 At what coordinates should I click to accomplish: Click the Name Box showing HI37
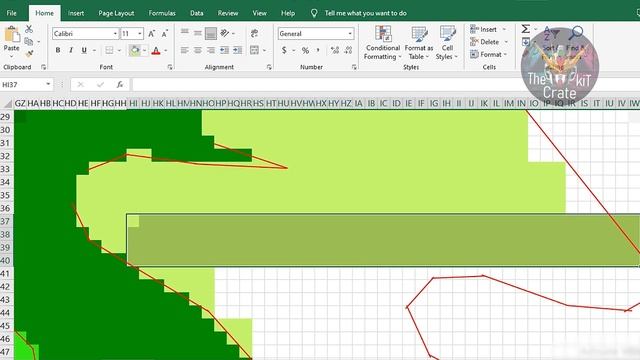pyautogui.click(x=27, y=84)
